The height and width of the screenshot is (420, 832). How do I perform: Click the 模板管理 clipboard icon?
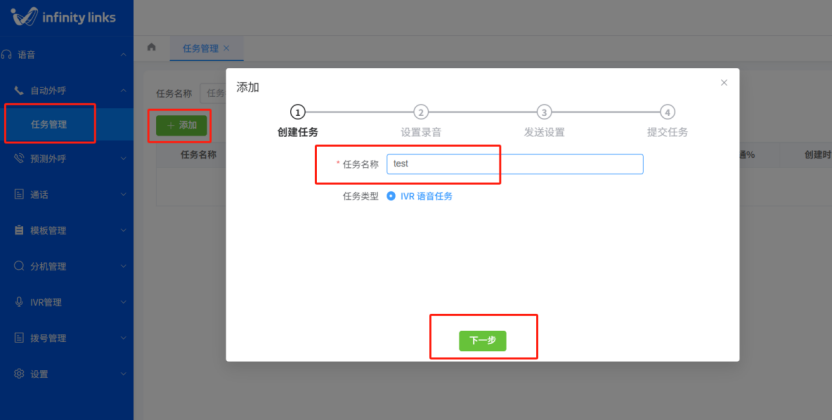(x=19, y=230)
